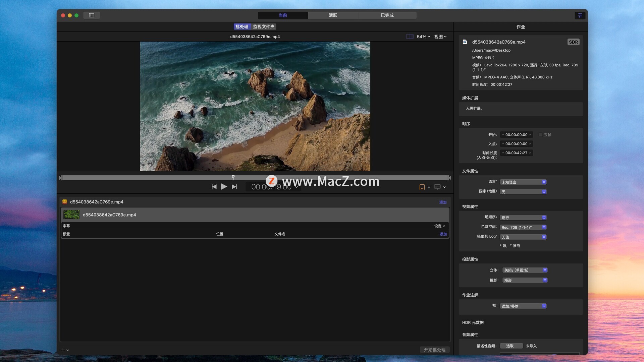Click the inspector settings icon
This screenshot has width=644, height=362.
[x=580, y=15]
